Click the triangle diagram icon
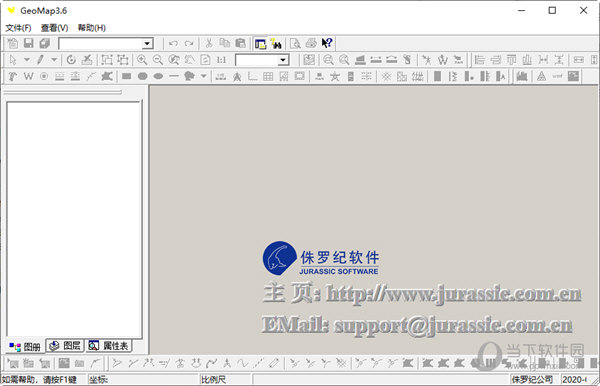Viewport: 600px width, 386px height. (x=541, y=77)
